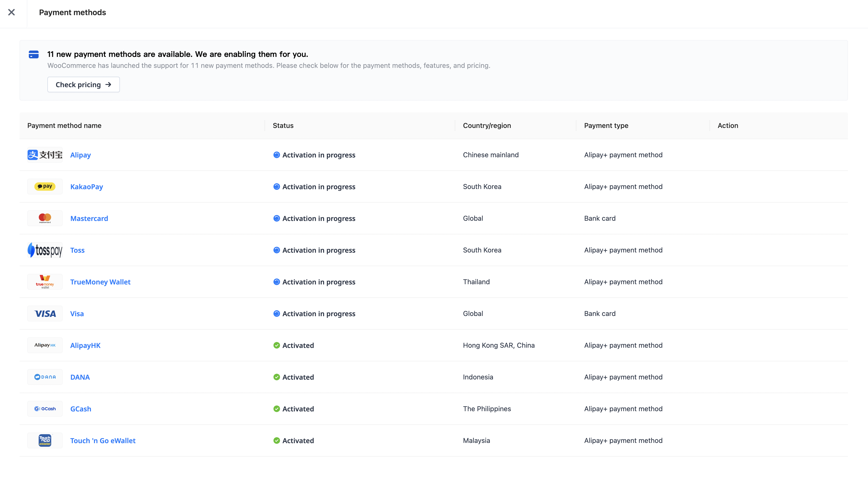The height and width of the screenshot is (481, 868).
Task: Click the blue card icon in banner
Action: click(x=34, y=54)
